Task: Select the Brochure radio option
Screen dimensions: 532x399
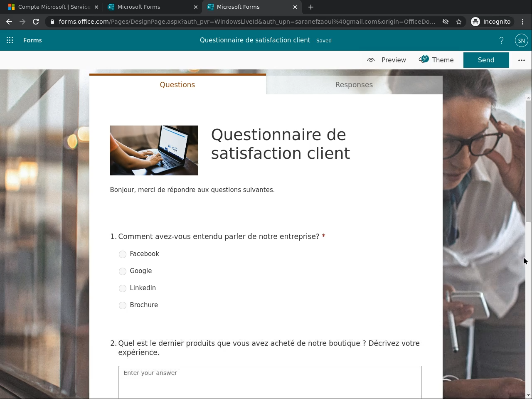Action: click(123, 305)
